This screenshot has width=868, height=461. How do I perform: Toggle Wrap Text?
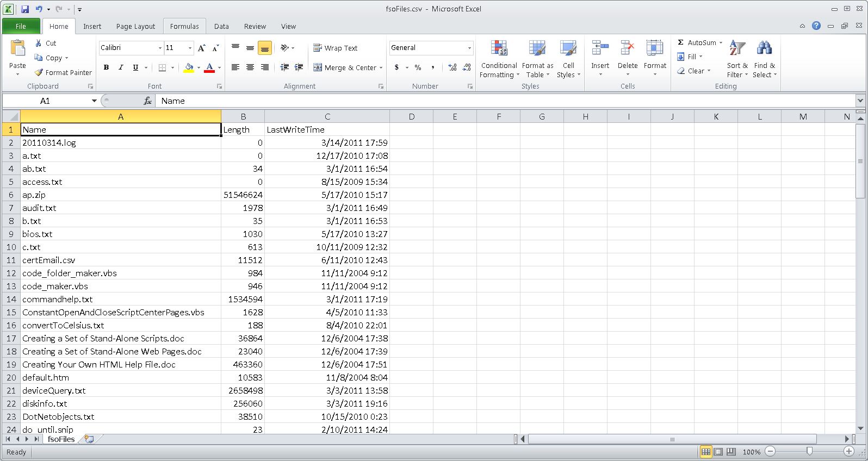(336, 48)
